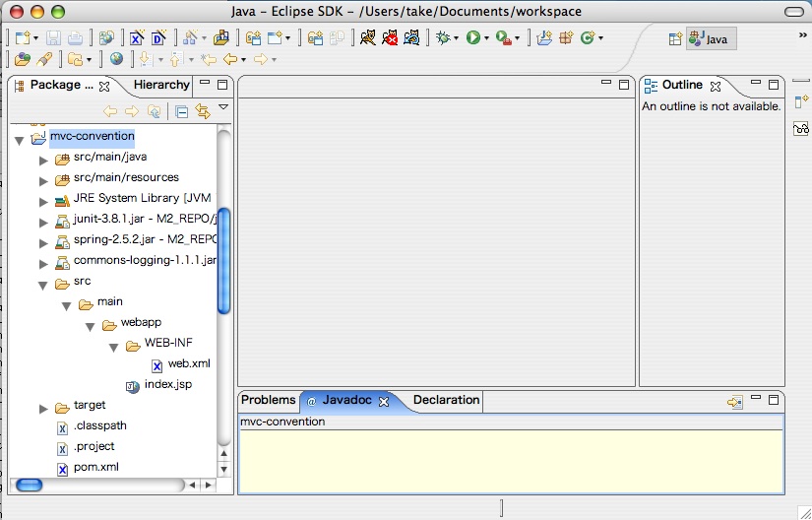Click the Debug bug icon in toolbar
The image size is (812, 520).
click(x=444, y=38)
